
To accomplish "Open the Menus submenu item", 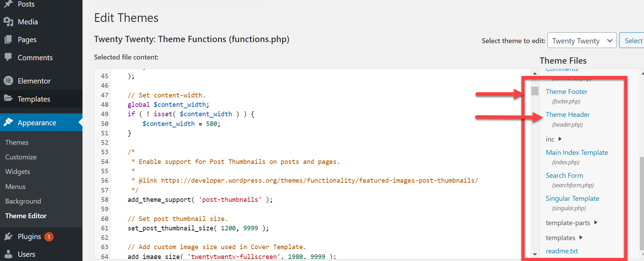I will click(x=15, y=187).
